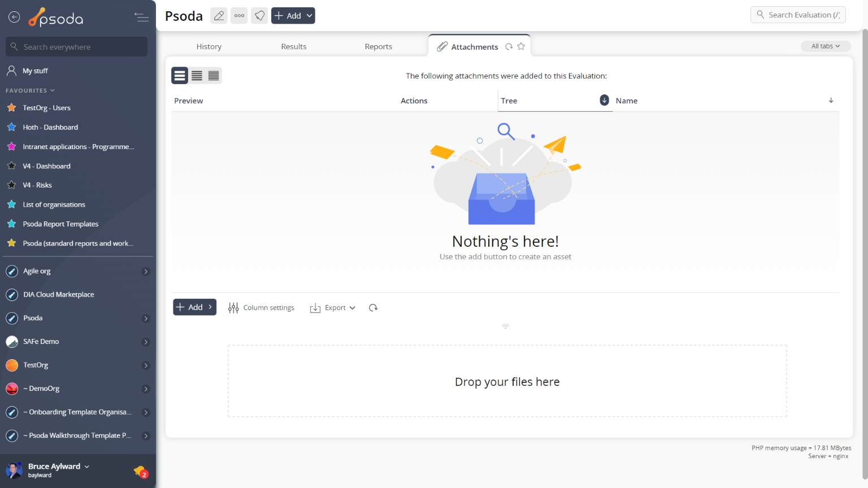Click the tag icon beside the title

[259, 16]
